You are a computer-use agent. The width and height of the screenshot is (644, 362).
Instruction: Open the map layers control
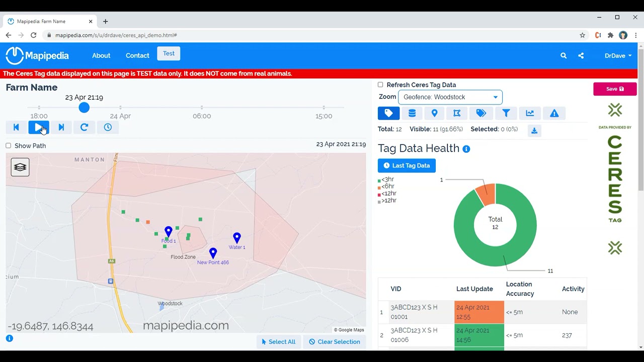(20, 167)
